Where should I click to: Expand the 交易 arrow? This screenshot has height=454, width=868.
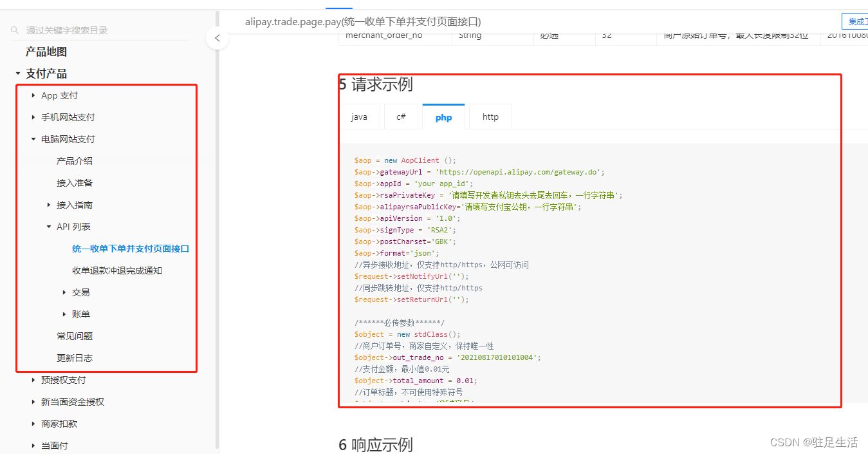(x=64, y=292)
